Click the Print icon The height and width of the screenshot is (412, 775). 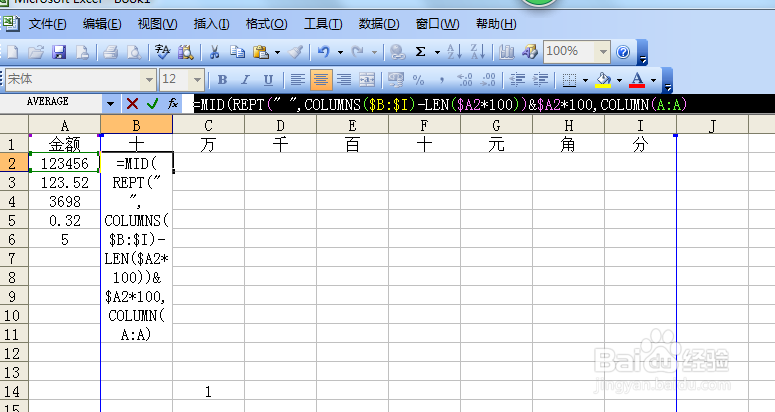110,52
